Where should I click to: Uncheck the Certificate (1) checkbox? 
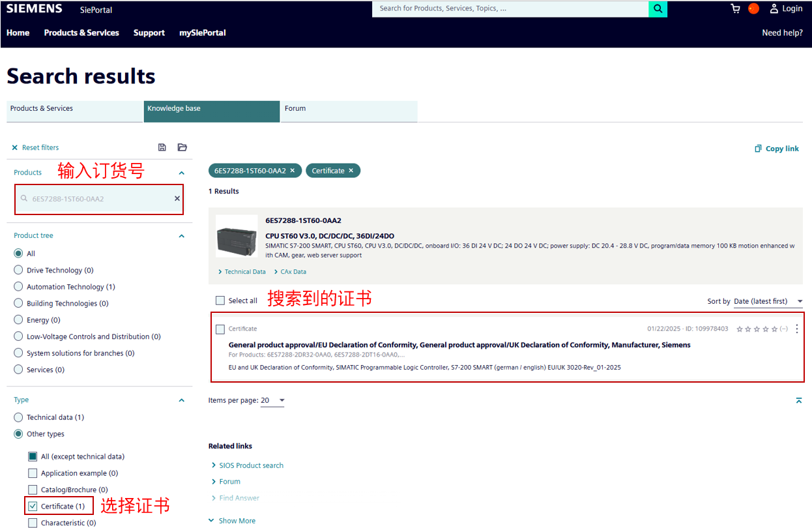pos(33,506)
